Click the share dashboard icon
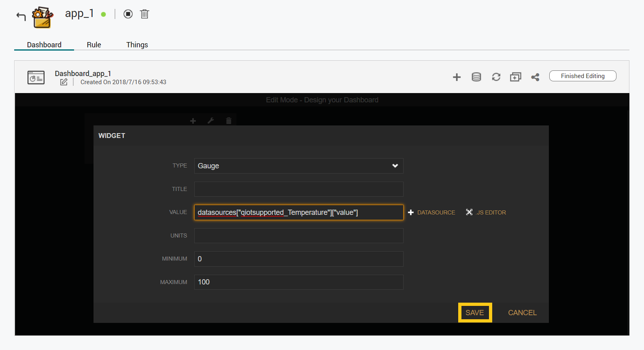This screenshot has width=644, height=350. 535,77
